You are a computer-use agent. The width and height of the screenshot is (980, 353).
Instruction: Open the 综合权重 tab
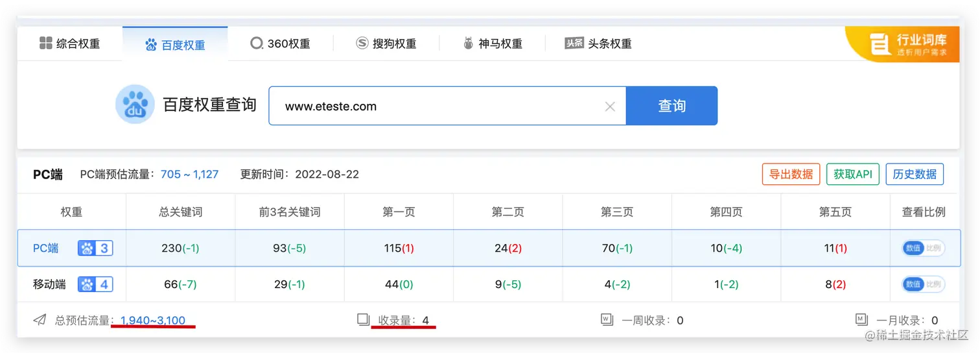[69, 43]
